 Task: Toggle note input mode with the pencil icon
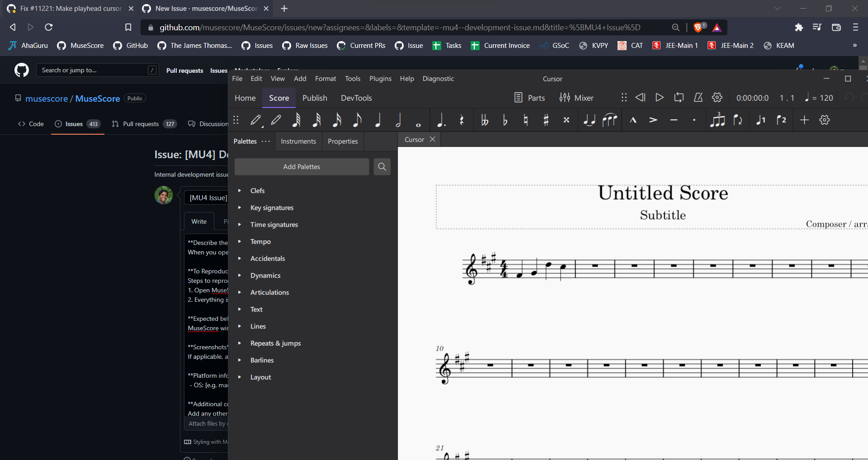pos(255,120)
